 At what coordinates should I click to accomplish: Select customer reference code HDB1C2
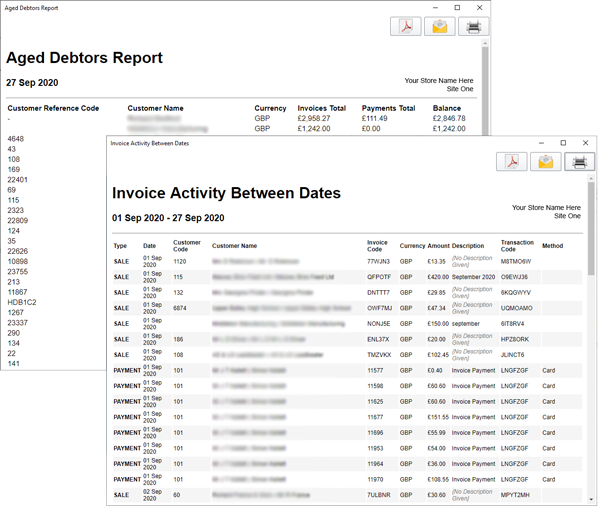[x=22, y=301]
